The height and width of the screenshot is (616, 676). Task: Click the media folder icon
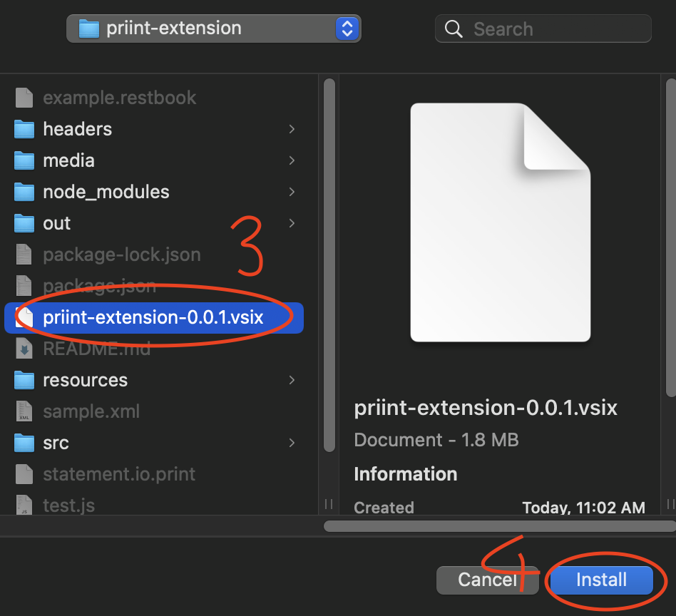(x=24, y=160)
